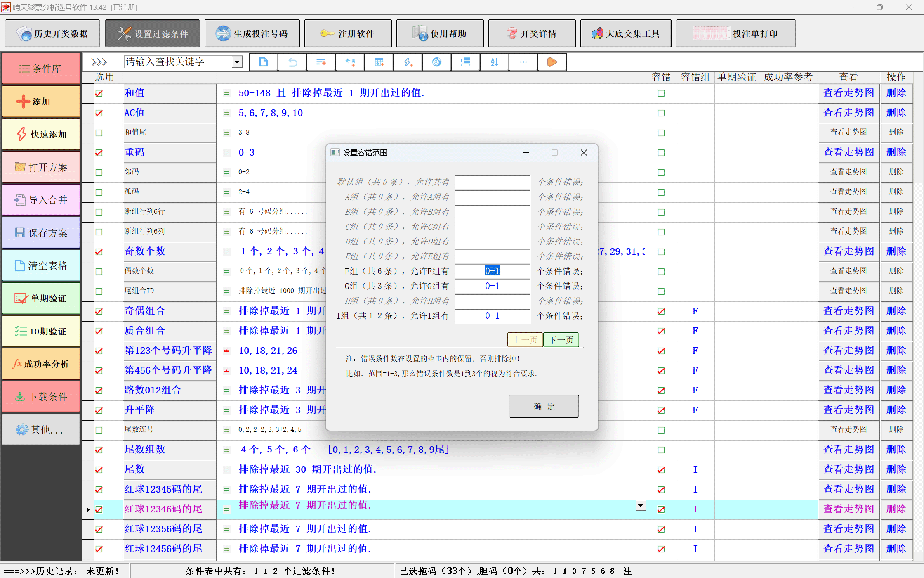This screenshot has width=924, height=578.
Task: Click the new blank page toolbar icon
Action: tap(263, 62)
